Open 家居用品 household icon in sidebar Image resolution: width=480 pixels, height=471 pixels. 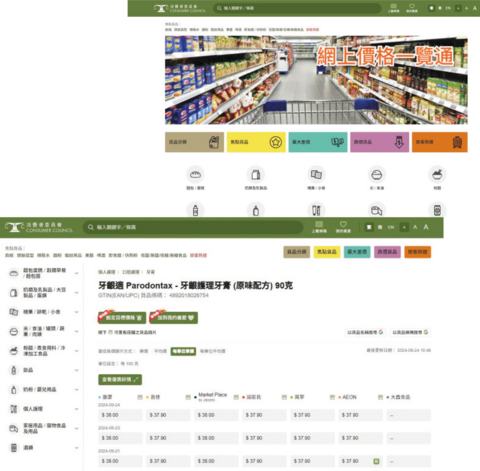pyautogui.click(x=14, y=428)
